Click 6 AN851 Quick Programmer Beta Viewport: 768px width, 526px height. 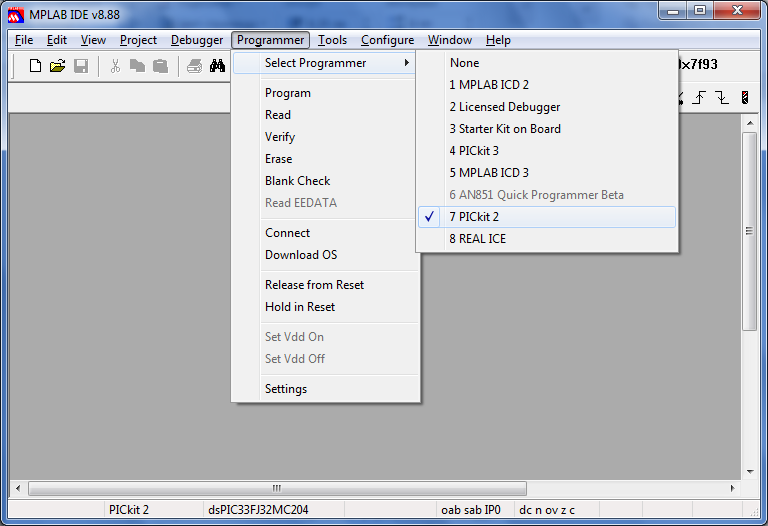point(547,195)
